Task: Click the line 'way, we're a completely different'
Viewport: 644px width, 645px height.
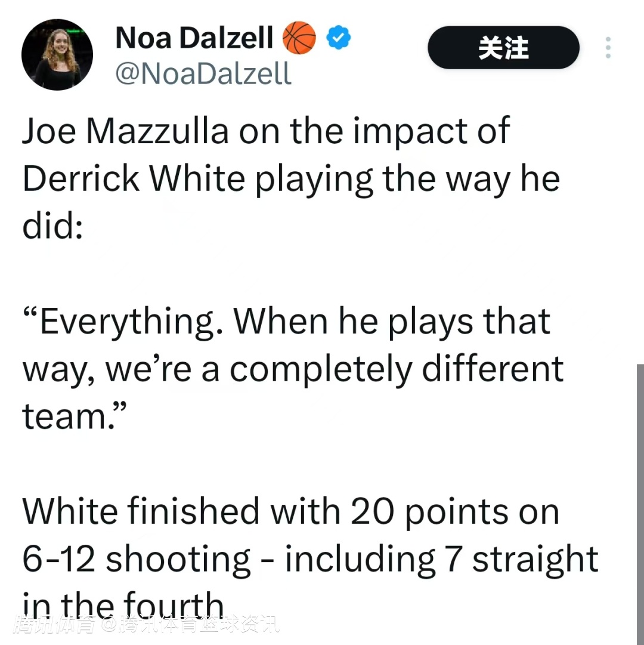Action: (293, 370)
